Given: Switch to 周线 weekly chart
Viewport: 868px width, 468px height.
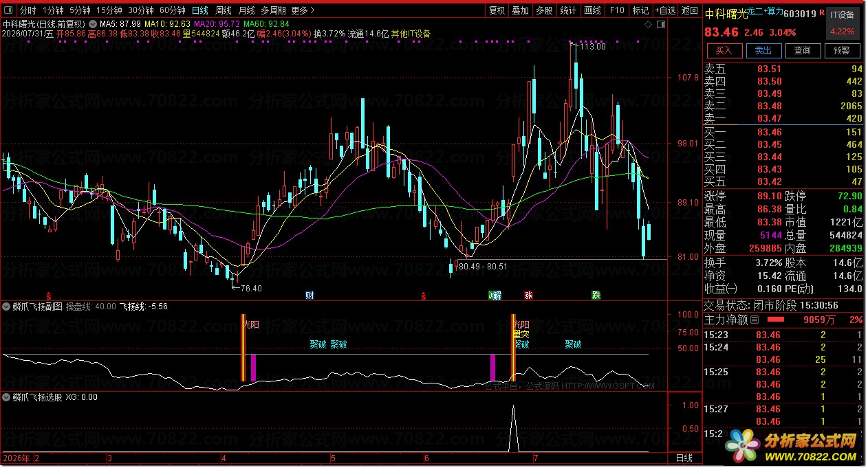Looking at the screenshot, I should (223, 10).
